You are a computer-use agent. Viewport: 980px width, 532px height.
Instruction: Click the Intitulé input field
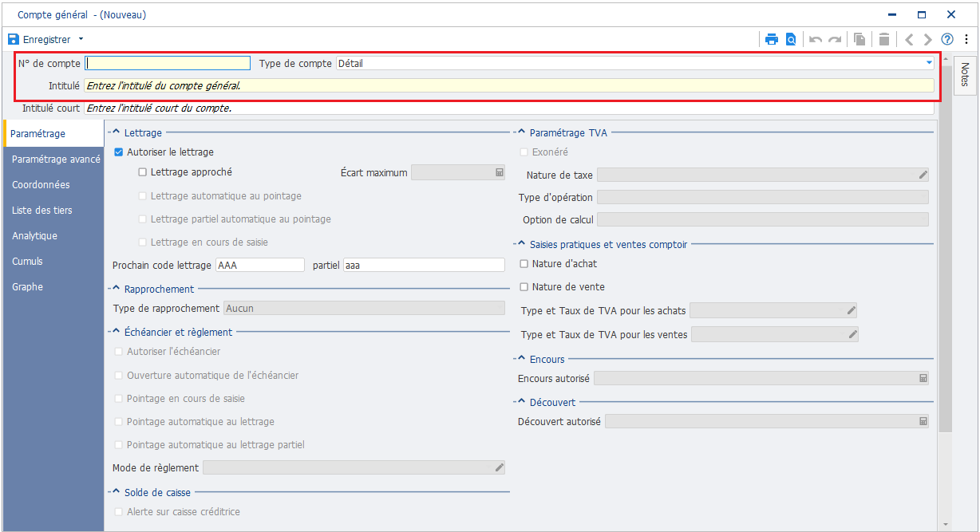(509, 85)
